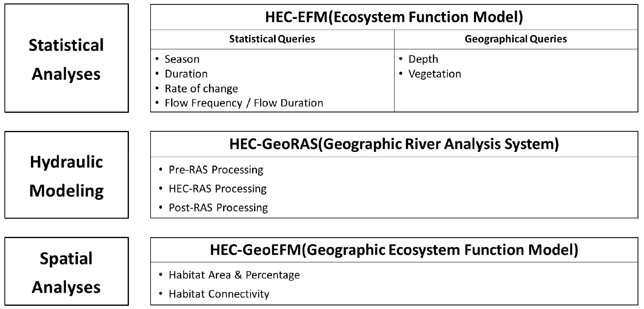Select the Spatial Analyses box

66,271
